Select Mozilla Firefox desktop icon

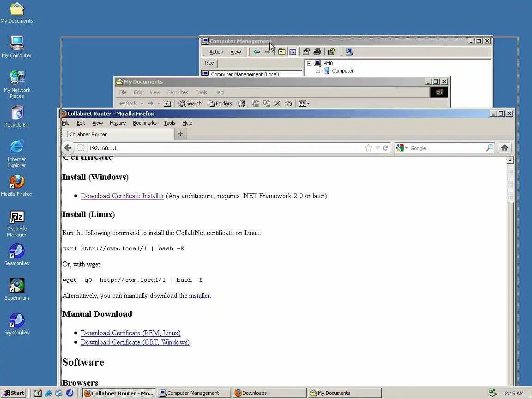click(x=17, y=186)
